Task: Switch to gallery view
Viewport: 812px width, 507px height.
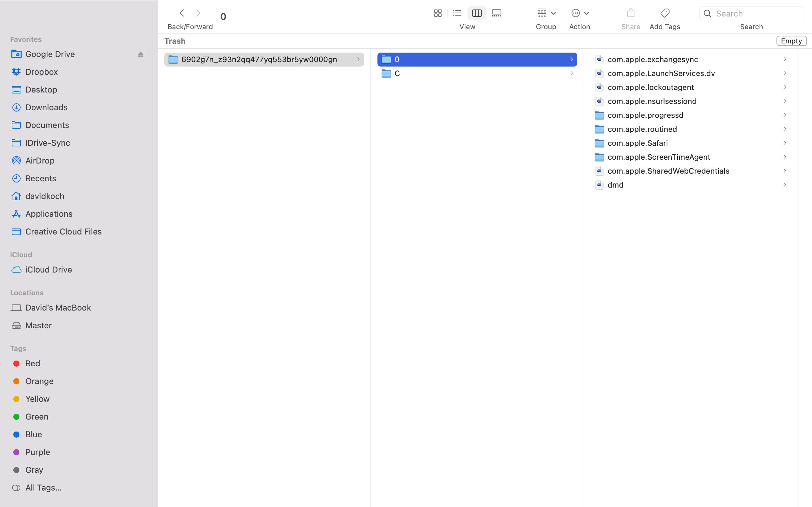Action: [496, 13]
